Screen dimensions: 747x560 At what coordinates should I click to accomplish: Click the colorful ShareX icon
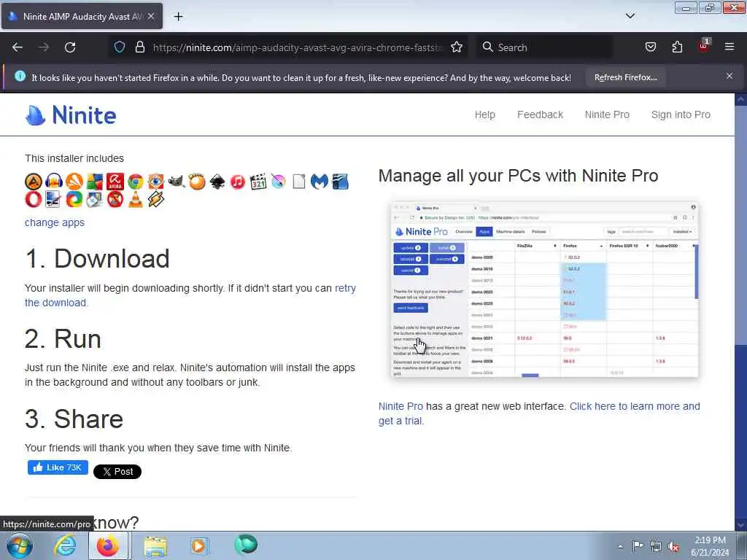click(x=74, y=199)
